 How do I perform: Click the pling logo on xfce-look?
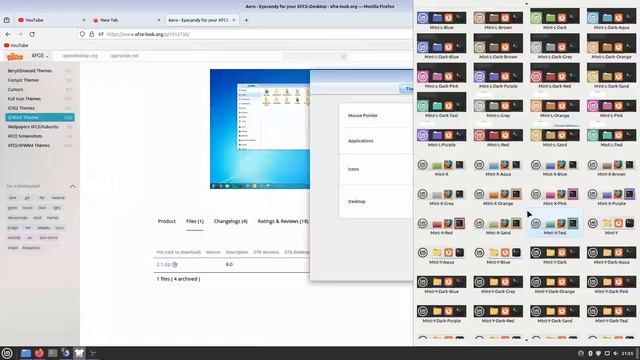[15, 56]
